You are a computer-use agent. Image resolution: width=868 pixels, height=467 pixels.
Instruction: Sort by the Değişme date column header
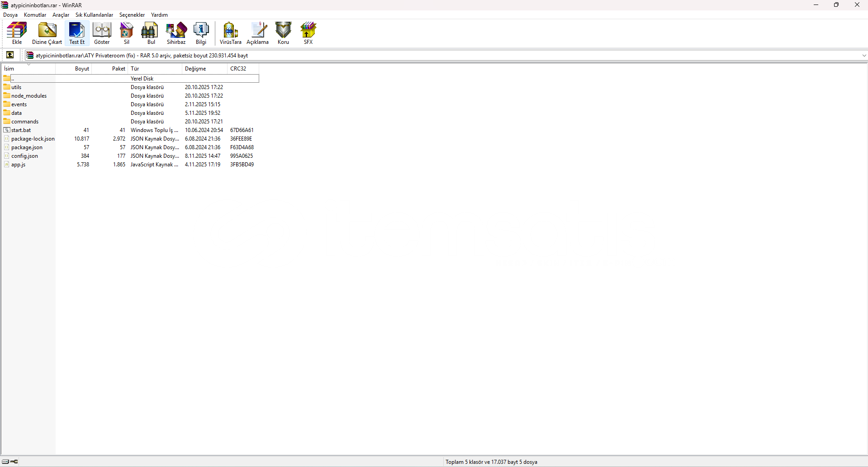(195, 69)
